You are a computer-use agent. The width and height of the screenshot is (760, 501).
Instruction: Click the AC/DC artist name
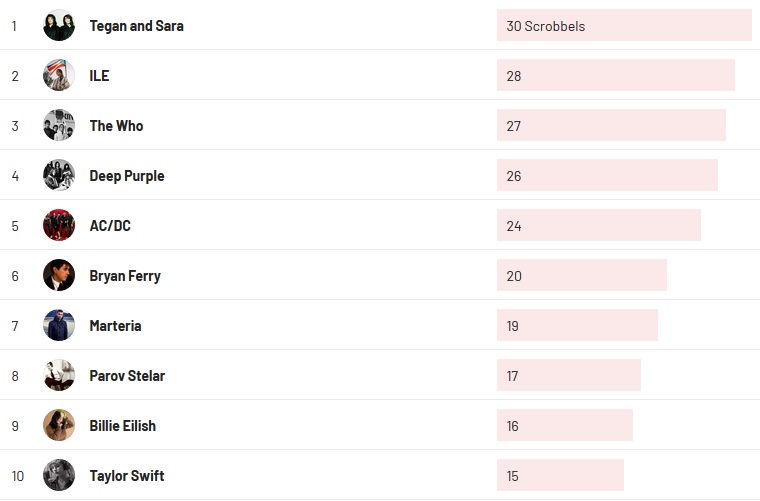pos(110,226)
